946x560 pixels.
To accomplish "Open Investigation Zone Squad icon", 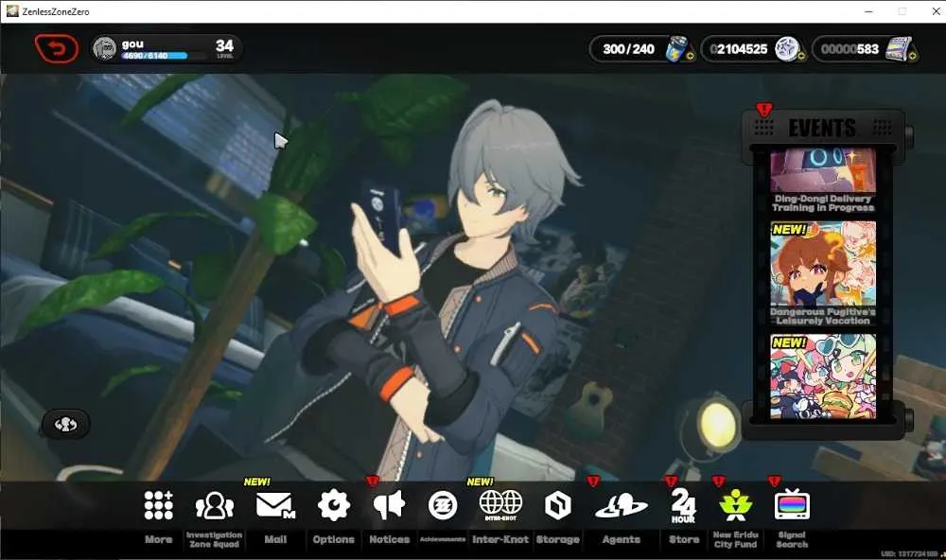I will coord(214,506).
